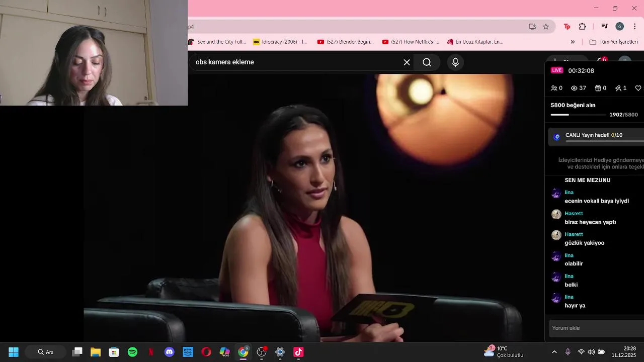Open Netflix from the taskbar
The width and height of the screenshot is (644, 362).
pyautogui.click(x=151, y=352)
